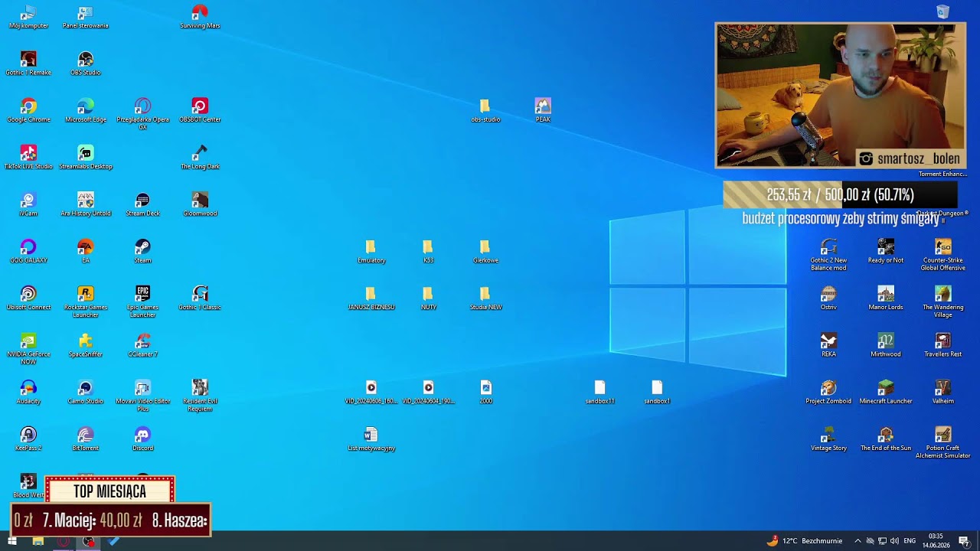Viewport: 980px width, 551px height.
Task: Switch to OBS in the taskbar
Action: pyautogui.click(x=89, y=541)
